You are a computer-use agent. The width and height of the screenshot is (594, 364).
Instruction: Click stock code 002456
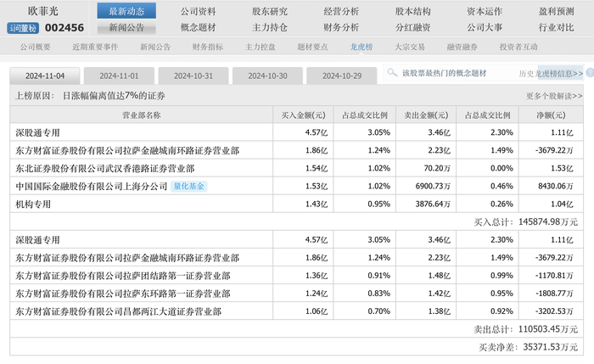point(64,28)
